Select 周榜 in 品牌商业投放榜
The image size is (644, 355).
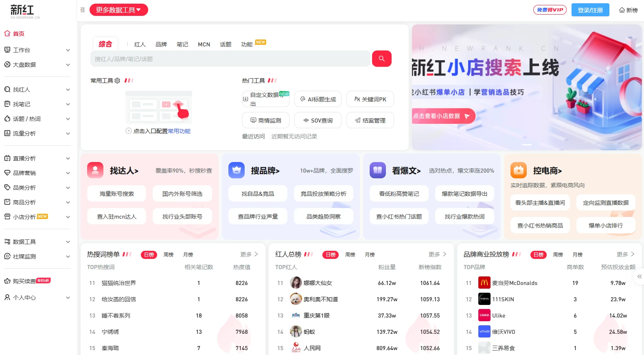click(558, 254)
